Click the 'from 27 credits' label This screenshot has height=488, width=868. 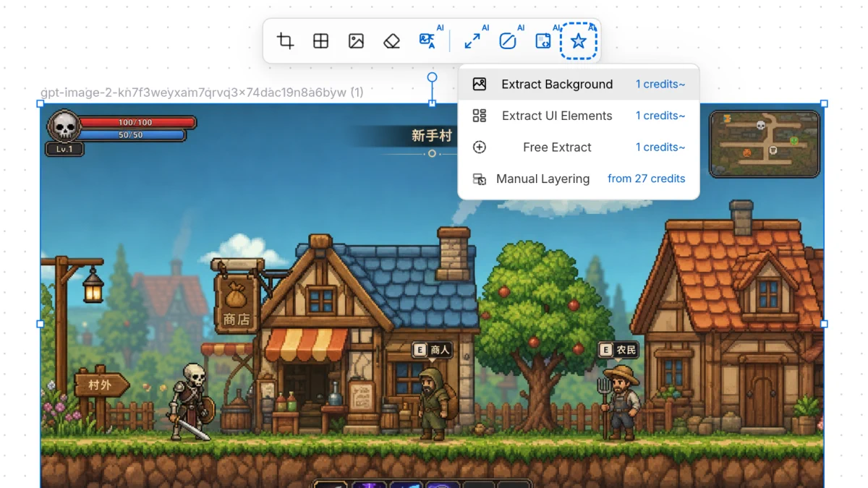point(647,179)
